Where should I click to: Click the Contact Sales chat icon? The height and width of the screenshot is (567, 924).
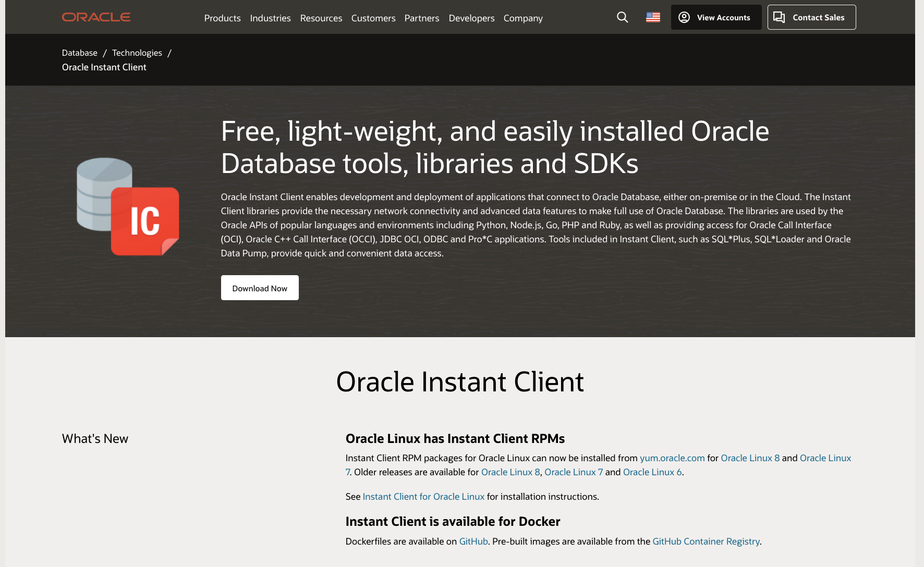780,17
